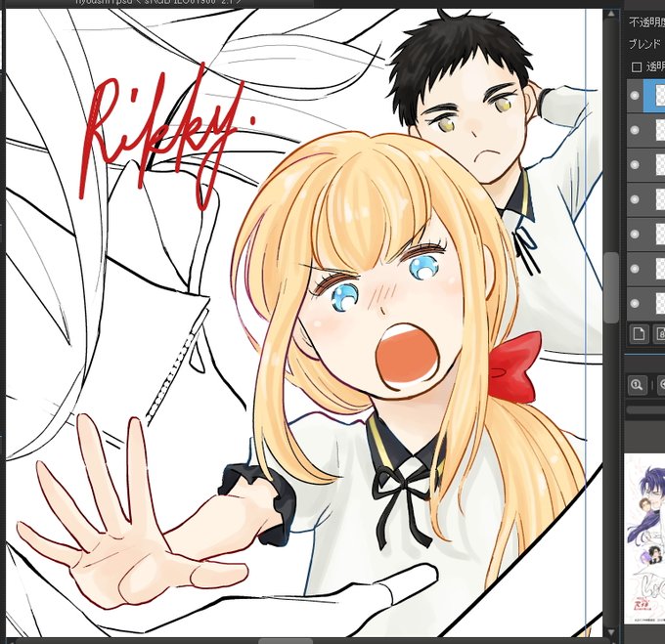
Task: Click the 不透明度 opacity label
Action: (x=646, y=22)
